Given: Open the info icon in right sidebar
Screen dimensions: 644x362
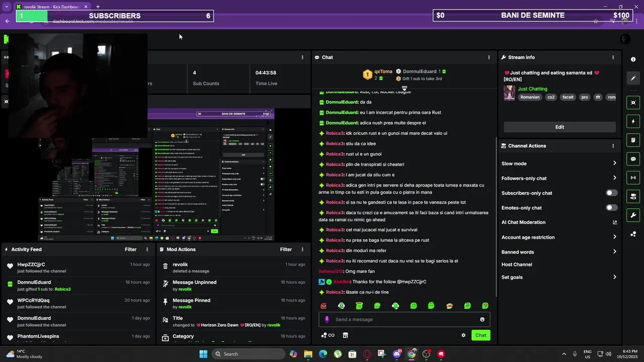Looking at the screenshot, I should [633, 59].
